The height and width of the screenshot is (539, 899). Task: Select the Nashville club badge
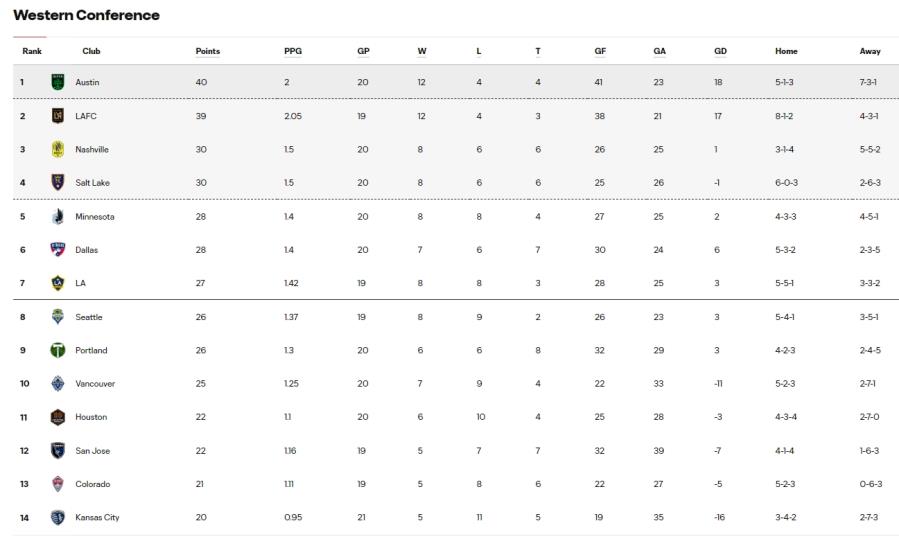[x=58, y=149]
